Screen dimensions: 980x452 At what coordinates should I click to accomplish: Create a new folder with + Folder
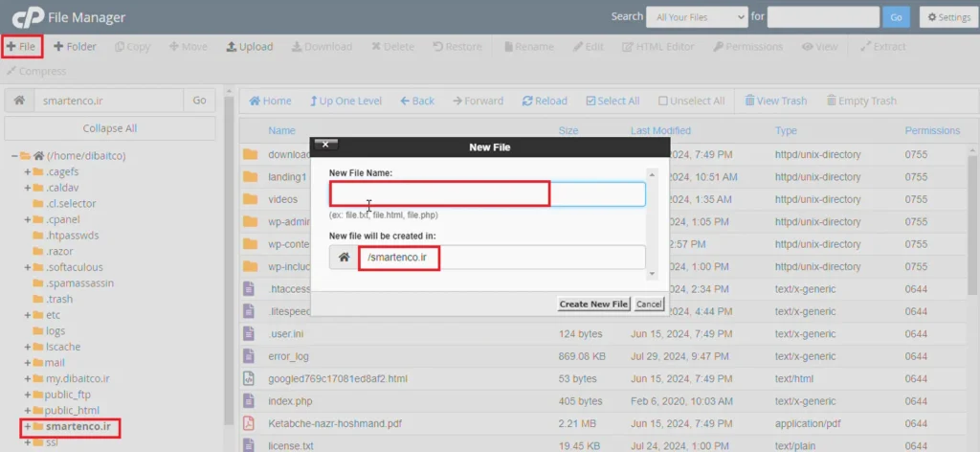(75, 46)
